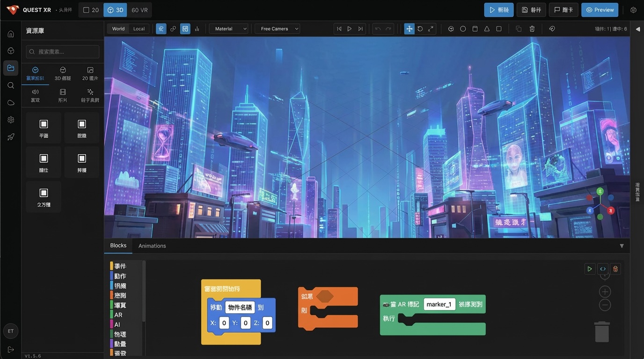Switch to the Blocks tab

118,245
